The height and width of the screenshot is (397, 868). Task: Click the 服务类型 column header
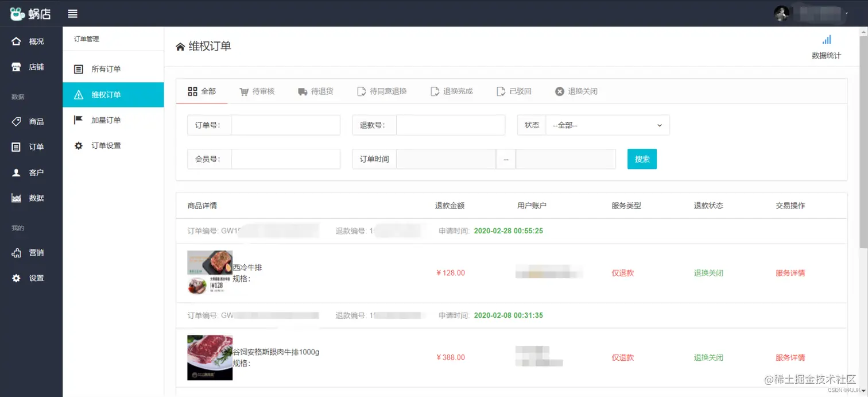[x=626, y=206]
